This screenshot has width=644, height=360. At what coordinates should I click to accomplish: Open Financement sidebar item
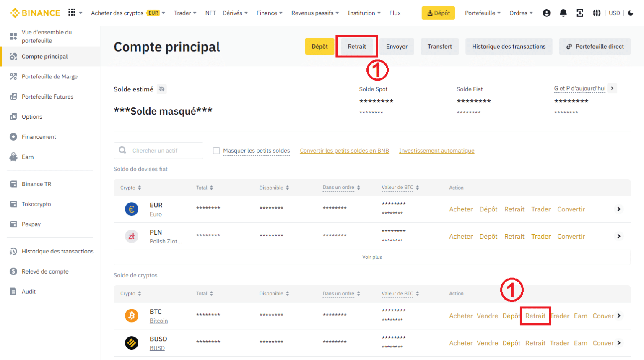pyautogui.click(x=50, y=137)
